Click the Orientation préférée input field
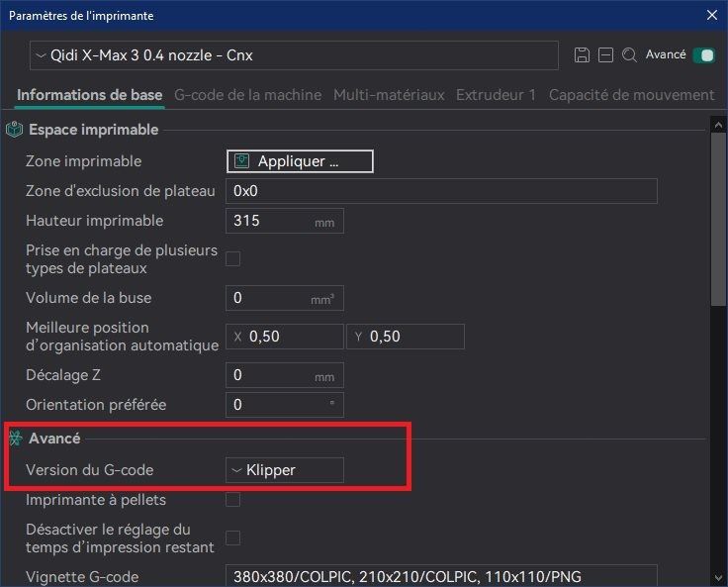 point(285,405)
